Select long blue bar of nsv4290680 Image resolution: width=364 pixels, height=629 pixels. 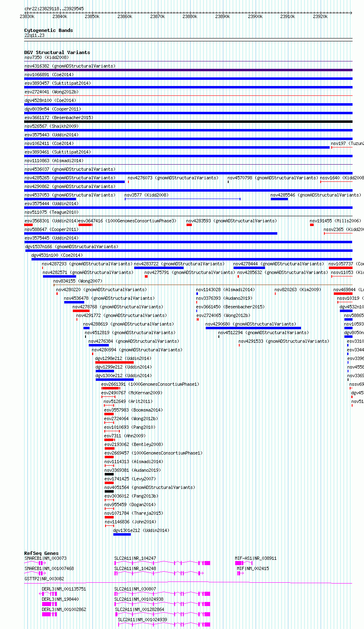(x=253, y=328)
